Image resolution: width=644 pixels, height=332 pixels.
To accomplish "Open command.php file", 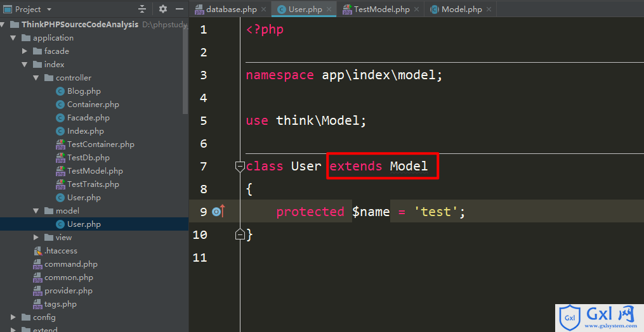I will [71, 264].
